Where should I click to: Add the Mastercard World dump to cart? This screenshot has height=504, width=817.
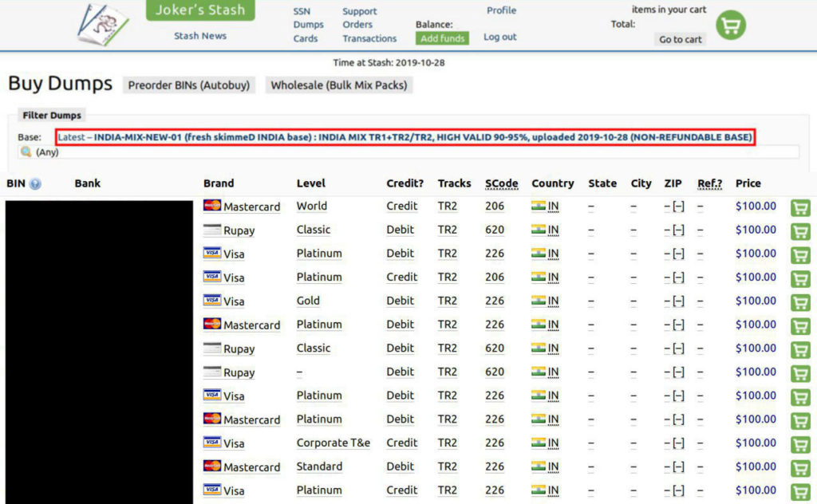coord(799,207)
